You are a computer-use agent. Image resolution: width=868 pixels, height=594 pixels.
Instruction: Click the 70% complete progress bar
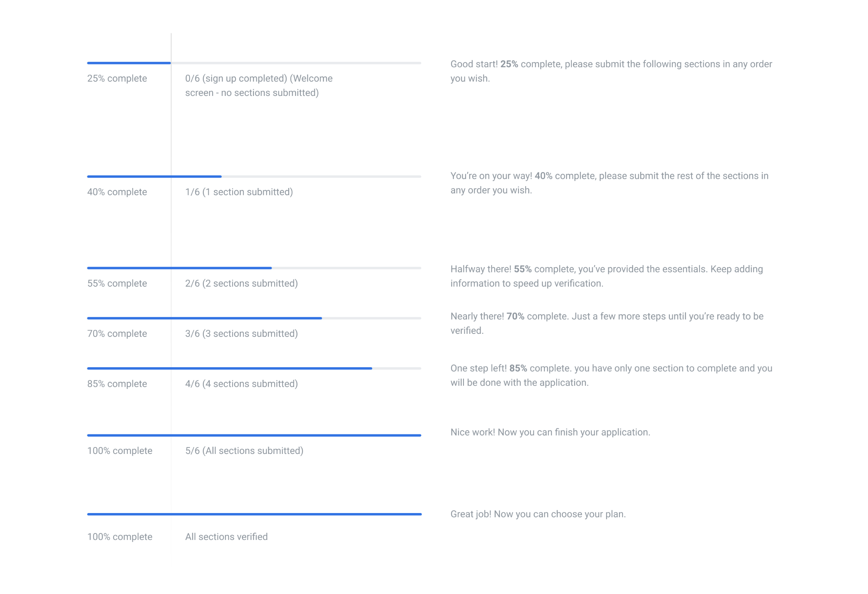tap(254, 318)
